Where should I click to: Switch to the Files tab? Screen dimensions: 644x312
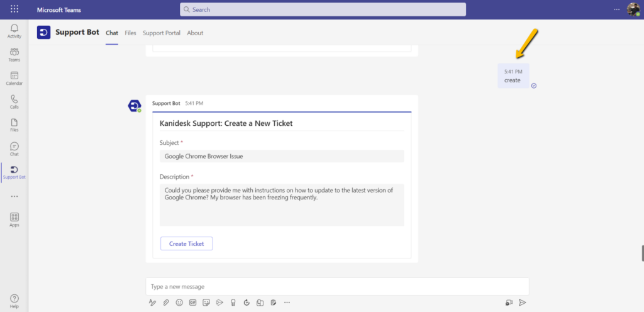(x=130, y=33)
